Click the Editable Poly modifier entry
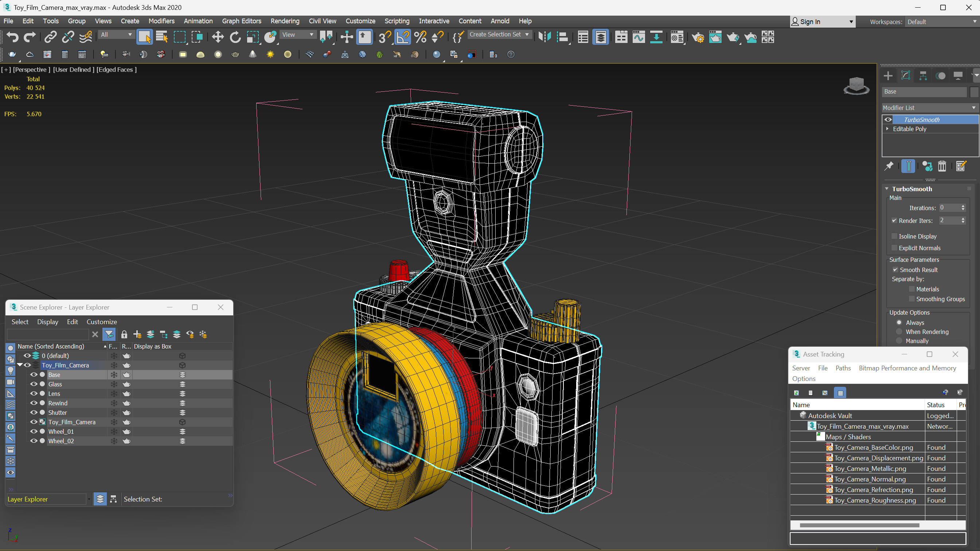This screenshot has width=980, height=551. point(917,129)
